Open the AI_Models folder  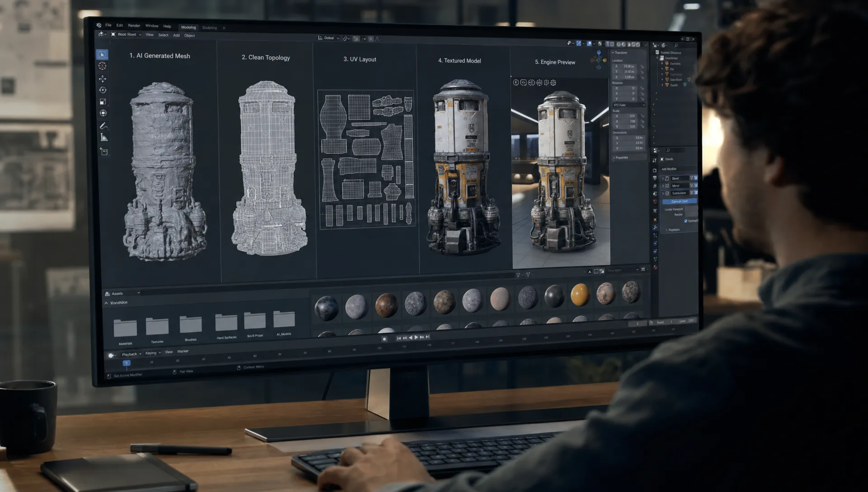coord(284,319)
